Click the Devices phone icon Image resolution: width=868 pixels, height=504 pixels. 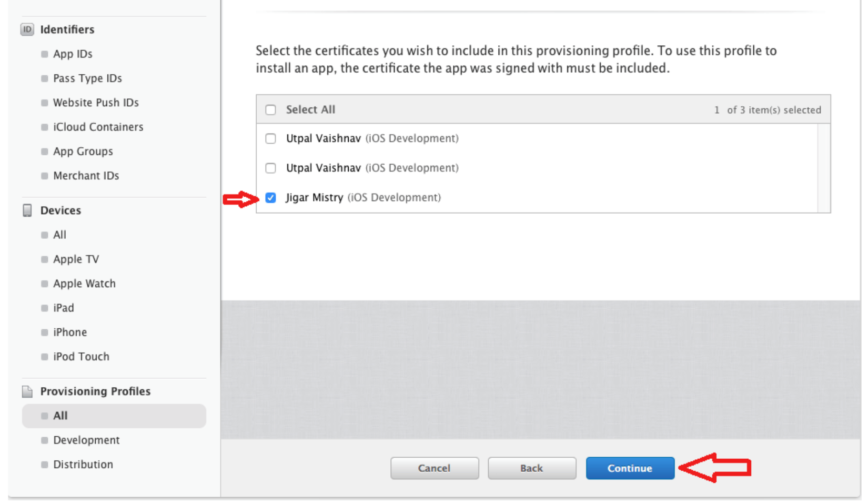27,210
